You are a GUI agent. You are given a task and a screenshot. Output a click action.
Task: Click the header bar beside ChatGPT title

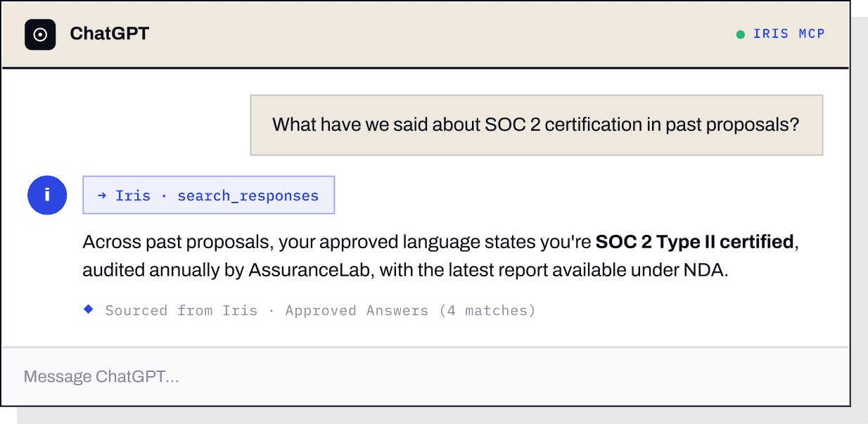(x=436, y=34)
